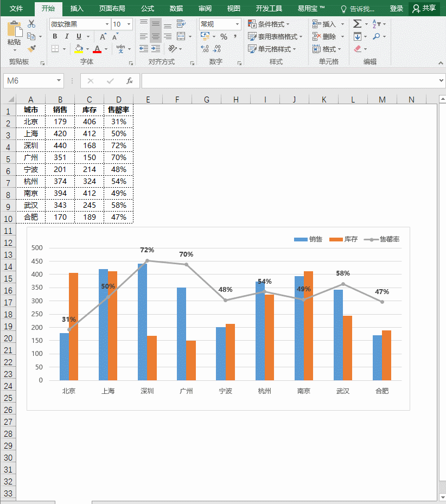Expand the formula bar
446x504 pixels.
click(441, 80)
